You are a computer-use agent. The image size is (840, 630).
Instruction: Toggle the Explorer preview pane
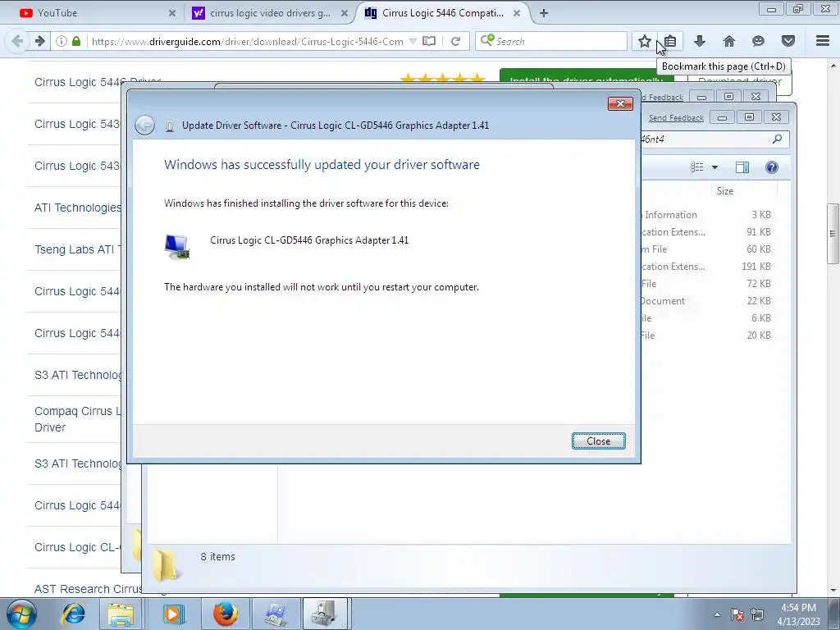click(742, 167)
